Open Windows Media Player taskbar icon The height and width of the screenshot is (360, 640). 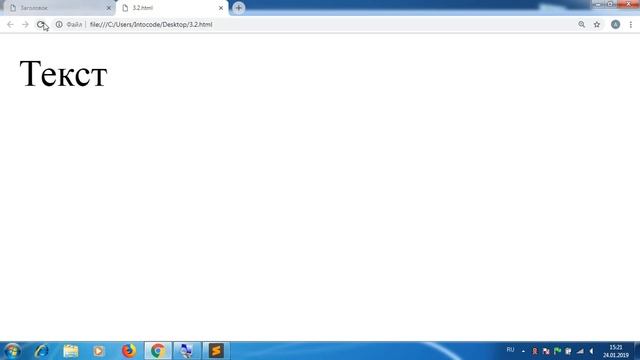point(98,351)
